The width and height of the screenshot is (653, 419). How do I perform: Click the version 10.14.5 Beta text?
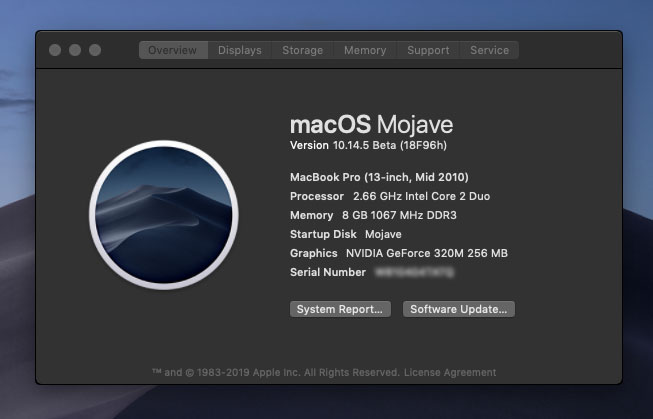[x=368, y=145]
